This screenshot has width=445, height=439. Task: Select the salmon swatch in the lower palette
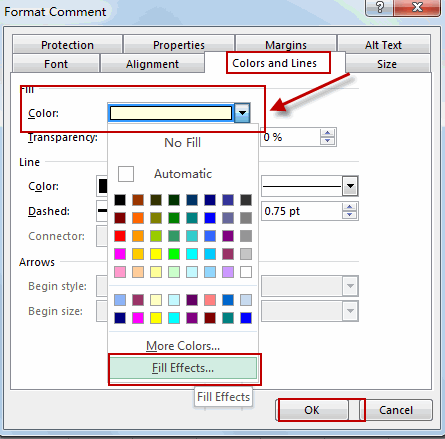pos(210,300)
